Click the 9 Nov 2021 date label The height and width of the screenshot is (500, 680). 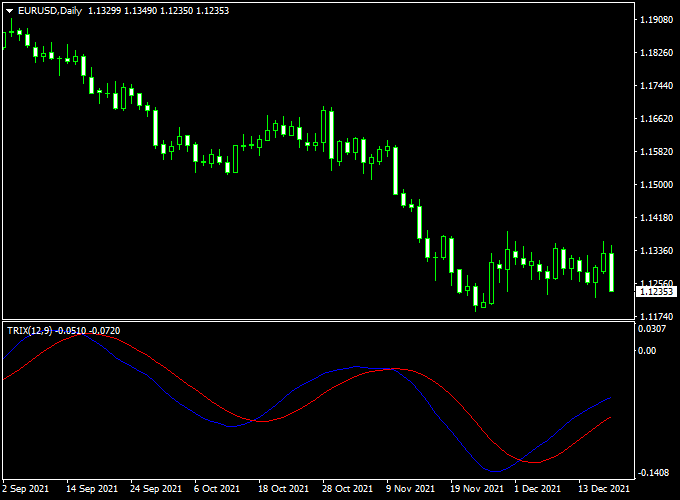pos(410,489)
